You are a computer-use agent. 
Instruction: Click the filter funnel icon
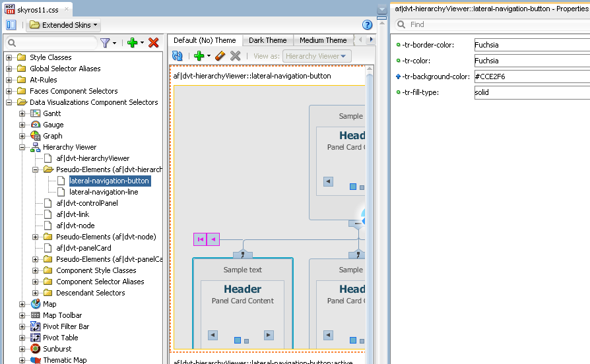pyautogui.click(x=105, y=43)
